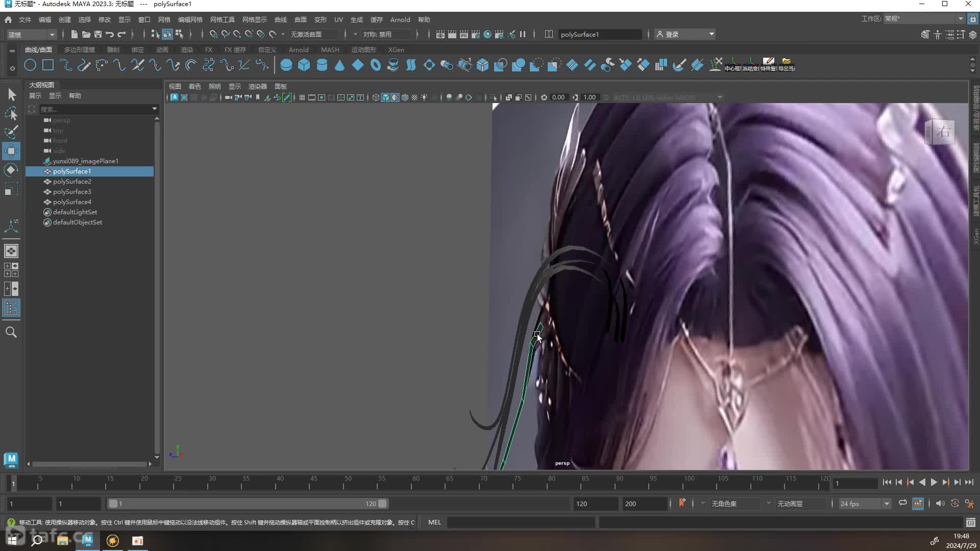Open the 工作区 workspace dropdown
Viewport: 980px width, 551px height.
924,19
